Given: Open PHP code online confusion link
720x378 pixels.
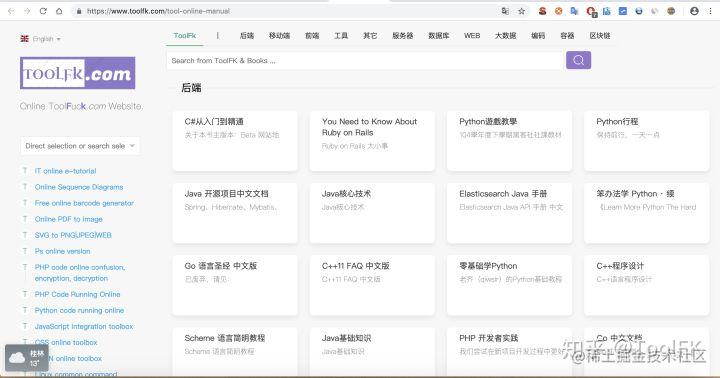Looking at the screenshot, I should 80,273.
